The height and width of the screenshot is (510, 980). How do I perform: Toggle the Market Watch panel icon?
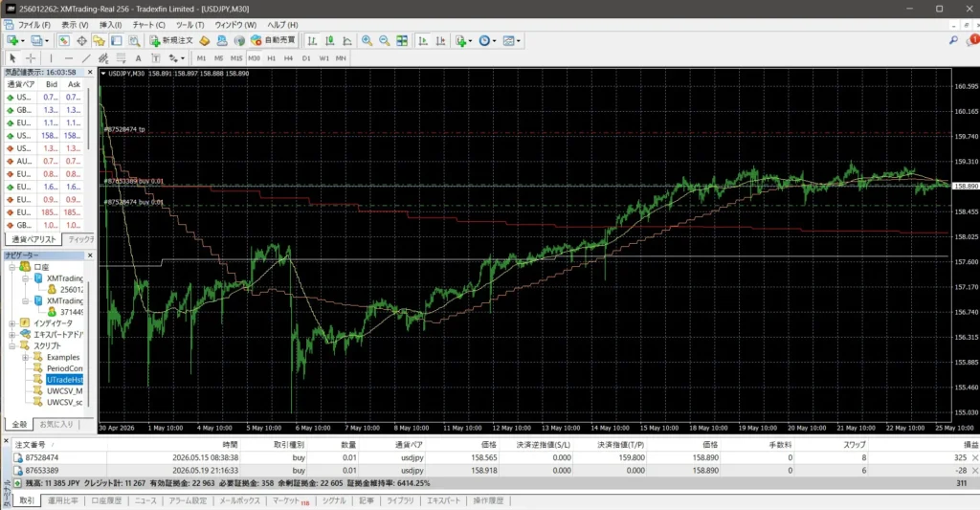pos(64,40)
